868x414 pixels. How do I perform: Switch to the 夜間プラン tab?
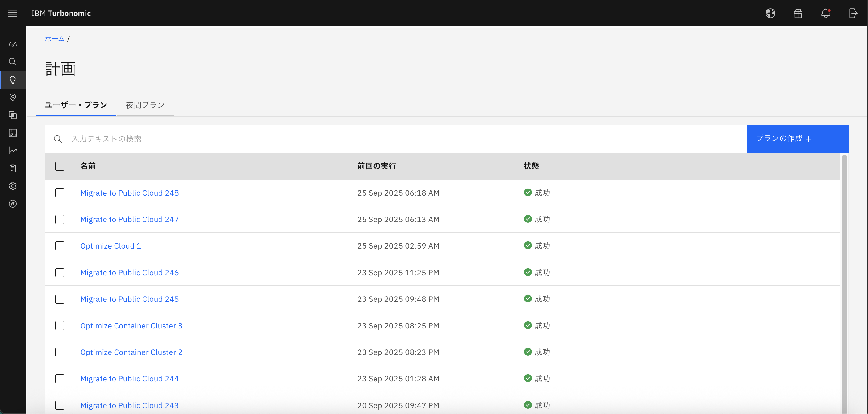145,105
